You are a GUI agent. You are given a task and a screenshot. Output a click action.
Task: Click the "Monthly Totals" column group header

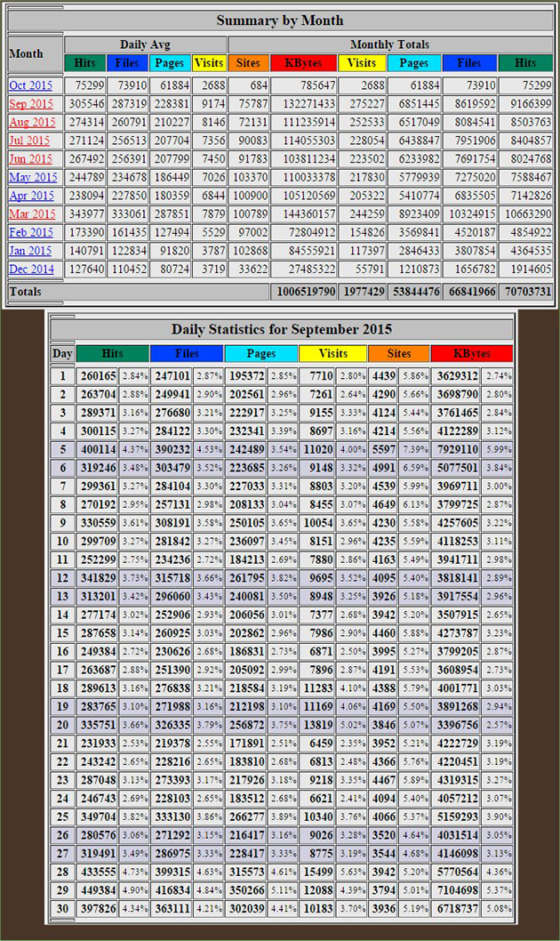point(389,44)
